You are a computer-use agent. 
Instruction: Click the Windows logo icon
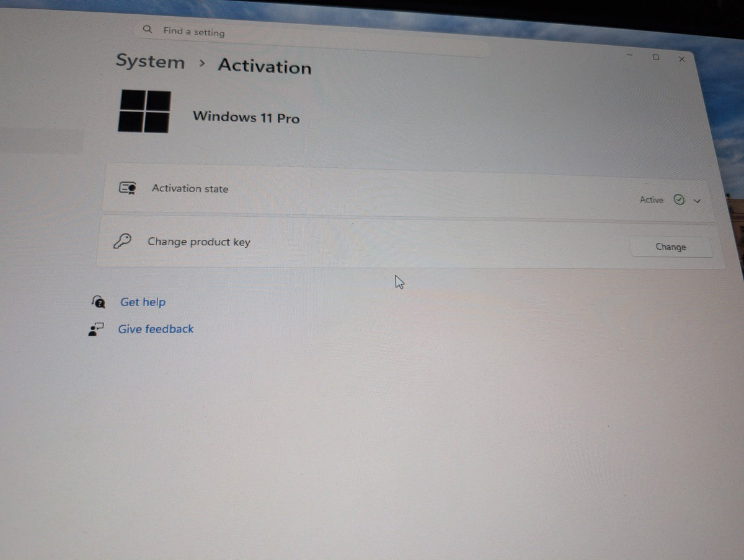(144, 112)
